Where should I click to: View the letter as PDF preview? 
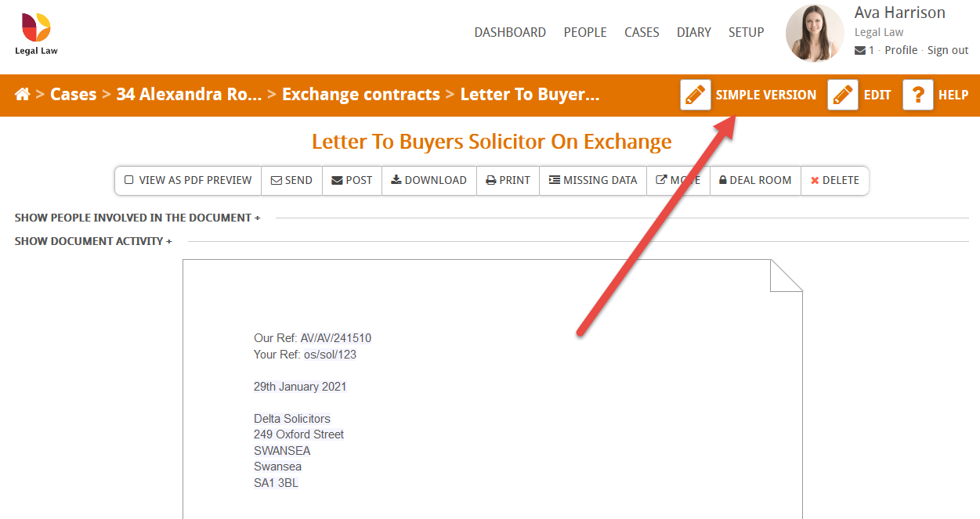coord(188,180)
